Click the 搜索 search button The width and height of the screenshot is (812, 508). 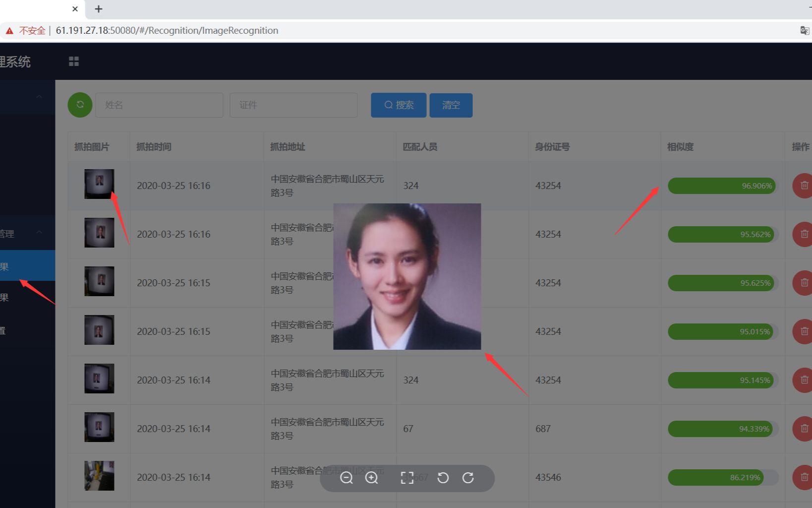click(x=399, y=105)
